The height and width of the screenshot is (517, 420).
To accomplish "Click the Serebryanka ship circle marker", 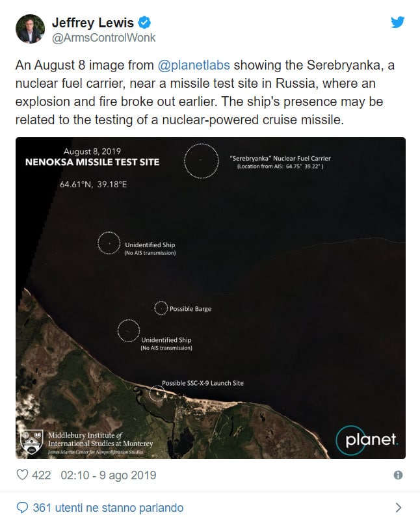I will click(x=201, y=161).
